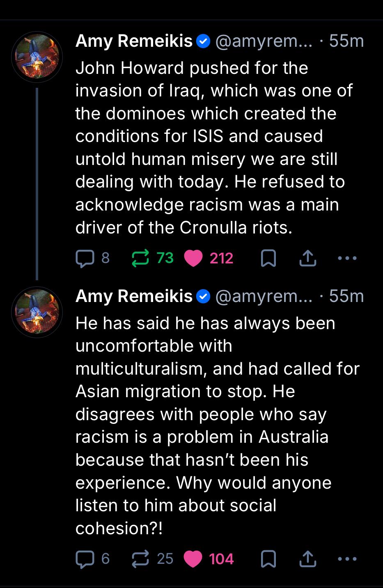
Task: Open Amy Remeikis avatar on second tweet
Action: [x=37, y=312]
